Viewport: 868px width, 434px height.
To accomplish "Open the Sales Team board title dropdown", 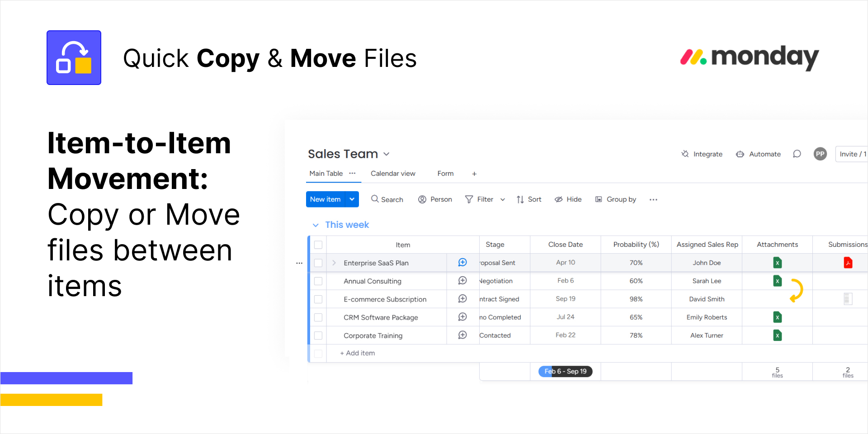I will [387, 154].
